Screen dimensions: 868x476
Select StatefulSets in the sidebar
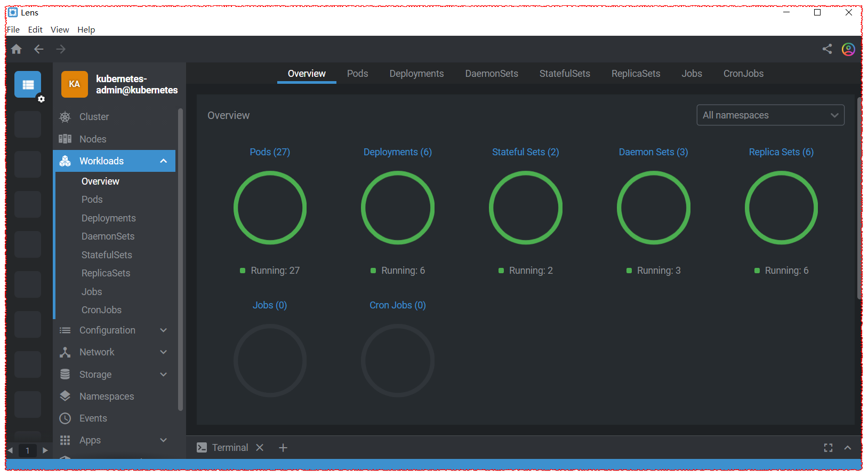107,255
